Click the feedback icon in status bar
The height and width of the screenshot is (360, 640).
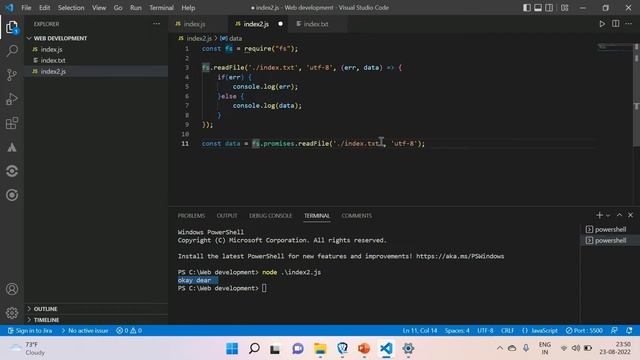[x=614, y=331]
